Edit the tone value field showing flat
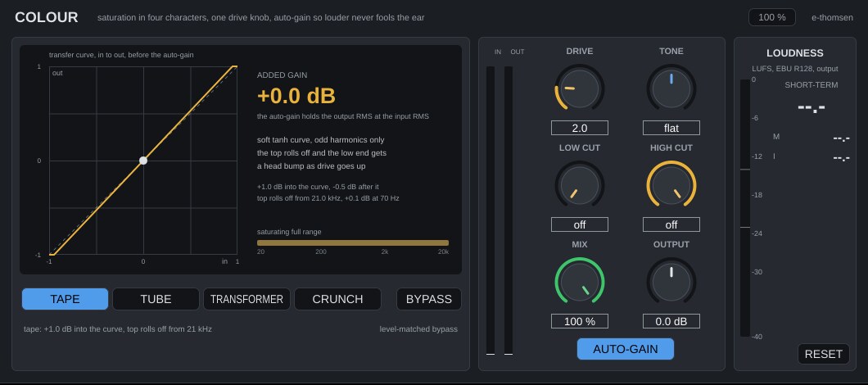 point(671,128)
